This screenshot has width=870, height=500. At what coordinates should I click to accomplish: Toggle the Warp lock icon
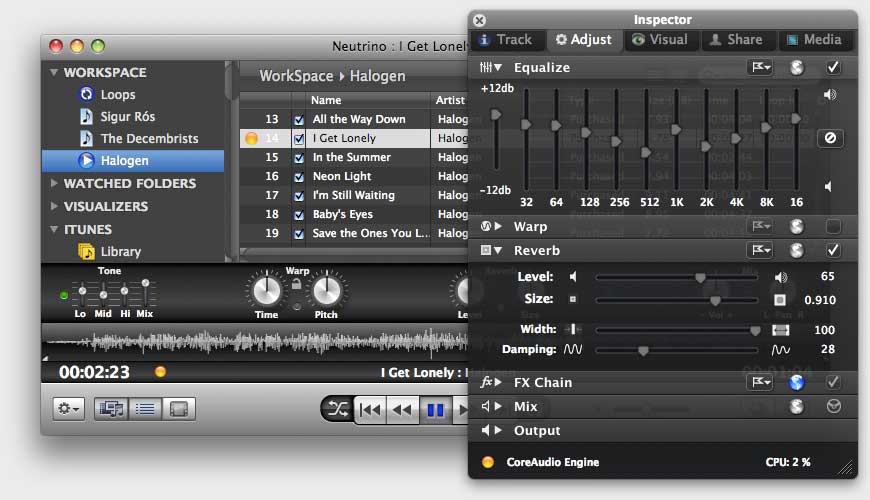coord(297,285)
